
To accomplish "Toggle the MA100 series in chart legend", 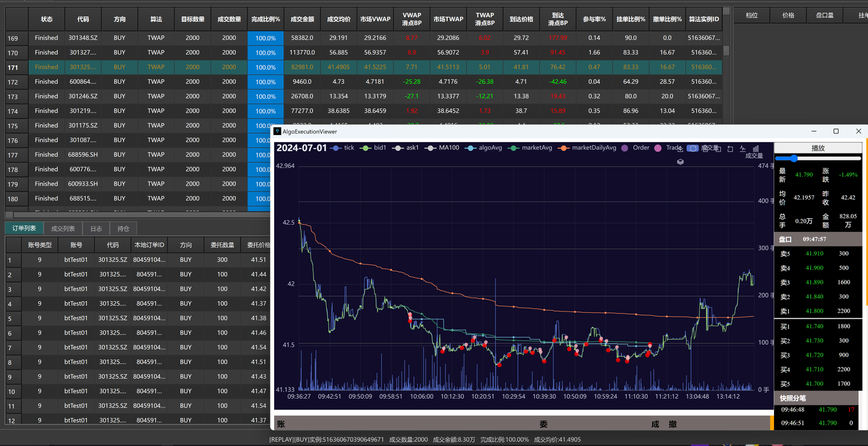I will tap(441, 148).
